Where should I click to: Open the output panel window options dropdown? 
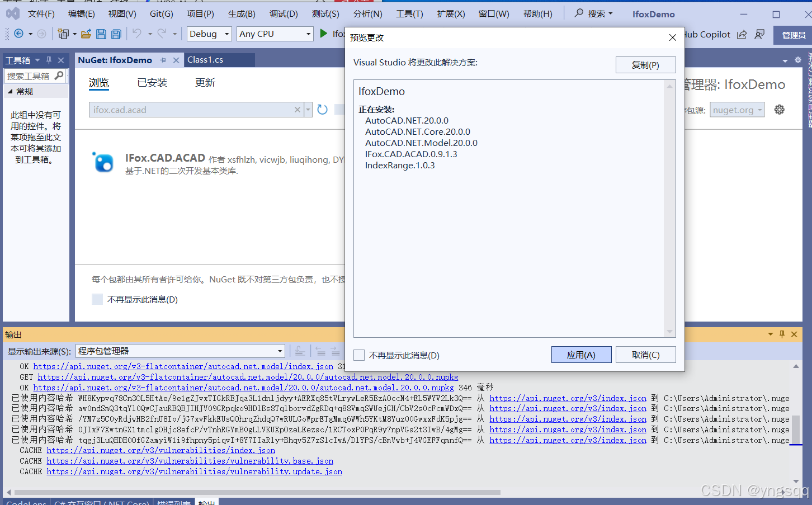point(771,334)
